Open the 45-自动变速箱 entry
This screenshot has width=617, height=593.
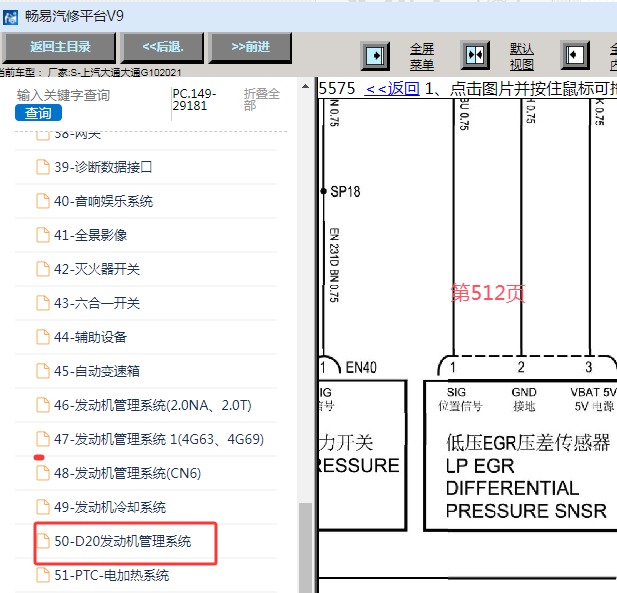97,371
